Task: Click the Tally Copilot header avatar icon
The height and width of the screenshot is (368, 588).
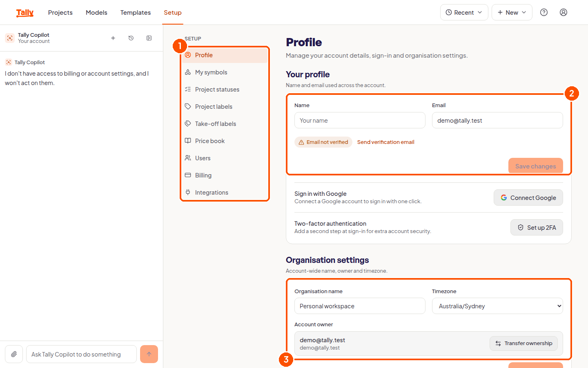Action: (x=10, y=38)
